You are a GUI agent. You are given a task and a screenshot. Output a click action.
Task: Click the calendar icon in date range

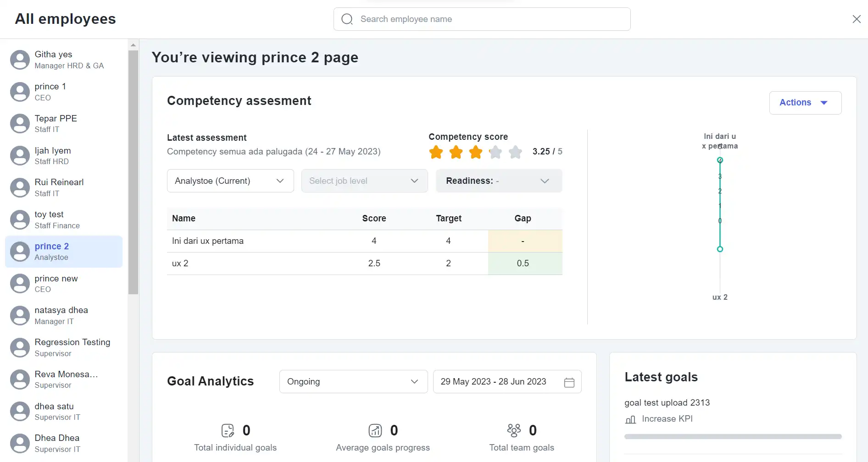click(x=569, y=382)
